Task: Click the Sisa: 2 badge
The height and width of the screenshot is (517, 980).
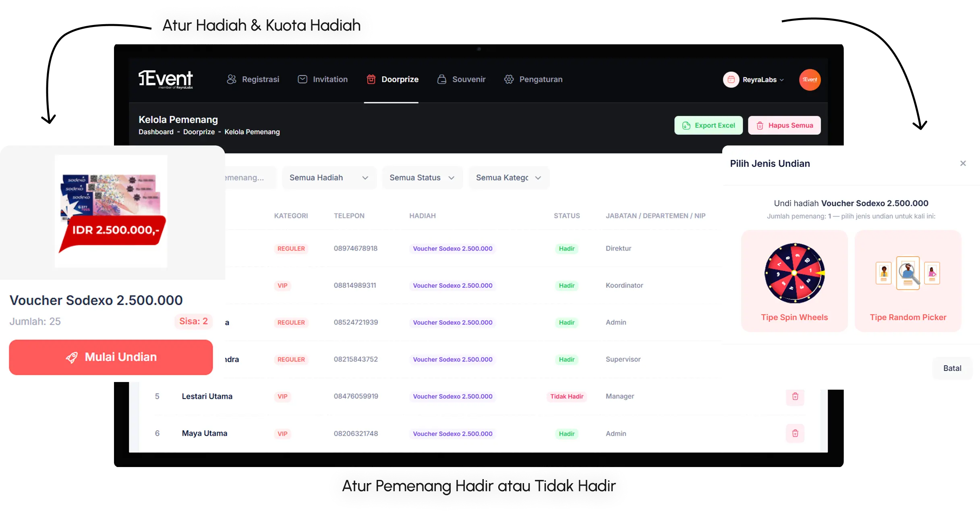Action: click(x=193, y=321)
